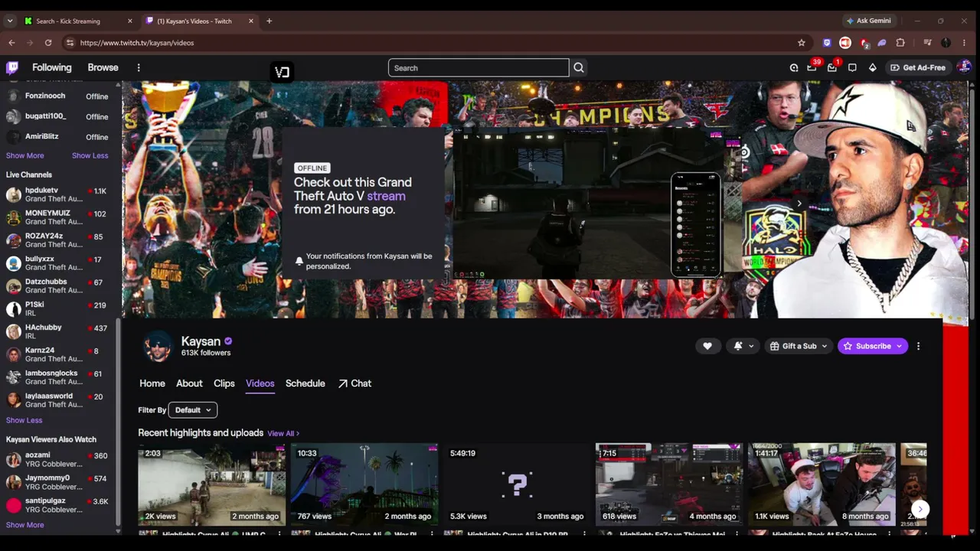Image resolution: width=980 pixels, height=551 pixels.
Task: Open the Following page
Action: tap(52, 67)
